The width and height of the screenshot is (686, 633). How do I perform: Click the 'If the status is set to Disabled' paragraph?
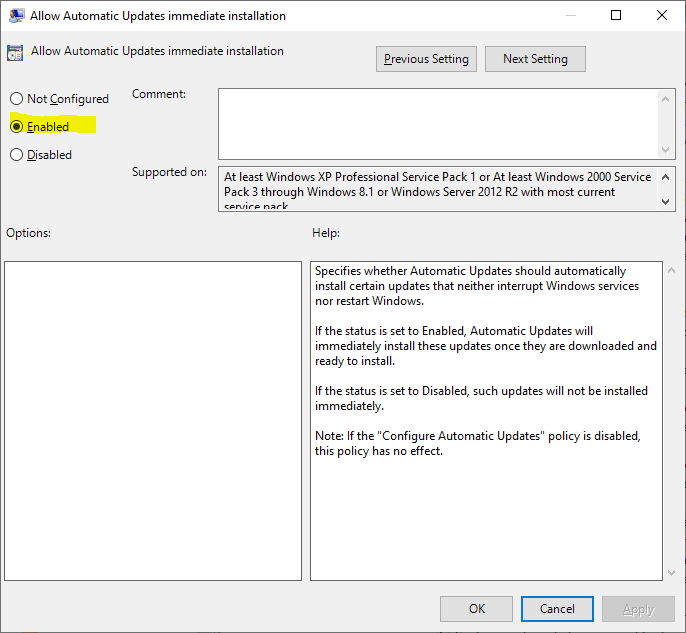[x=481, y=398]
